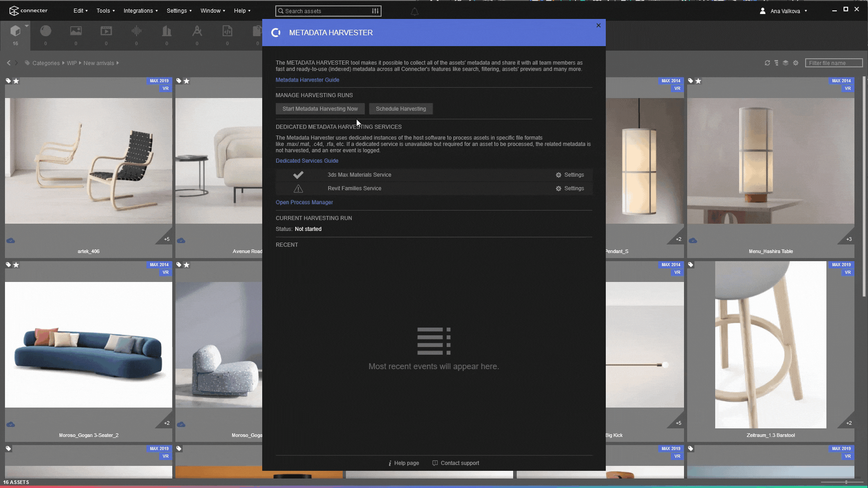Open Ana Valkova user dropdown

pyautogui.click(x=783, y=11)
